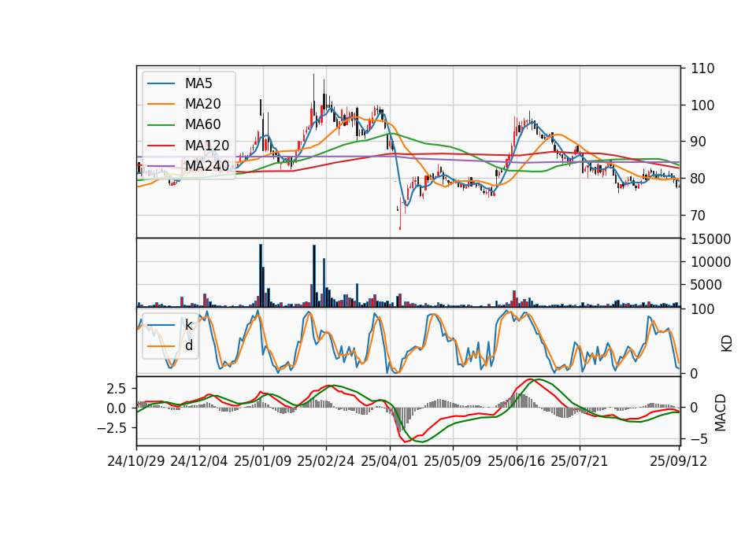This screenshot has width=756, height=543.
Task: Click the MA240 legend label
Action: click(x=207, y=166)
